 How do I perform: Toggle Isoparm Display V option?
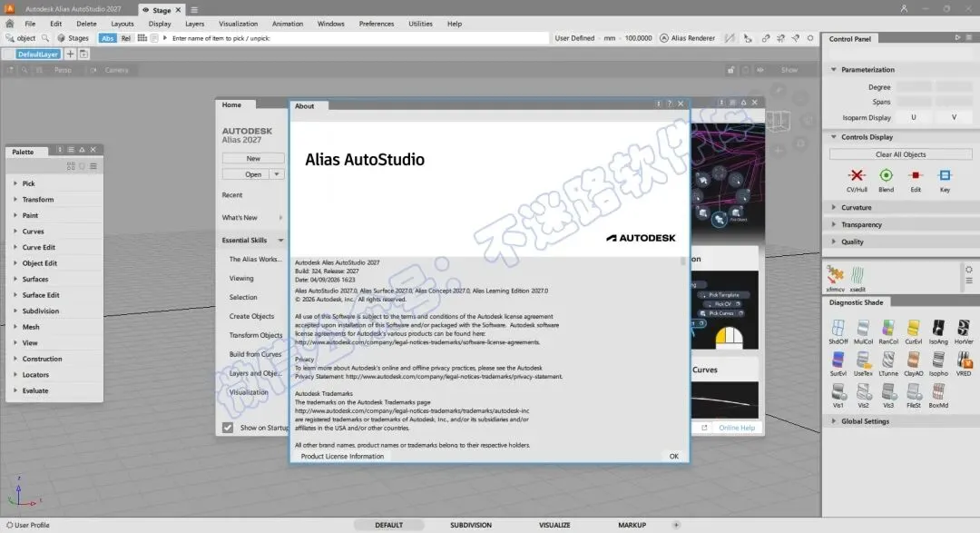point(954,118)
